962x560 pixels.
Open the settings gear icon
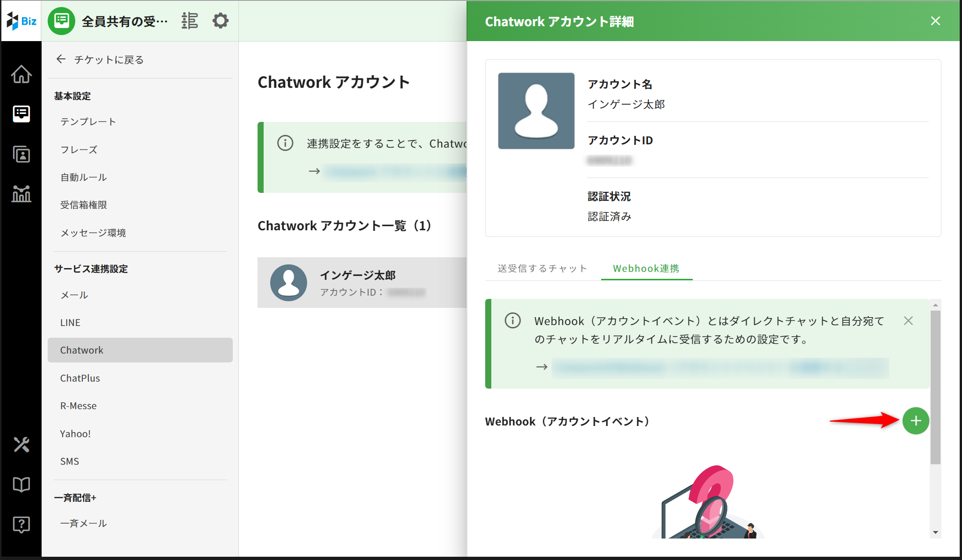click(220, 21)
